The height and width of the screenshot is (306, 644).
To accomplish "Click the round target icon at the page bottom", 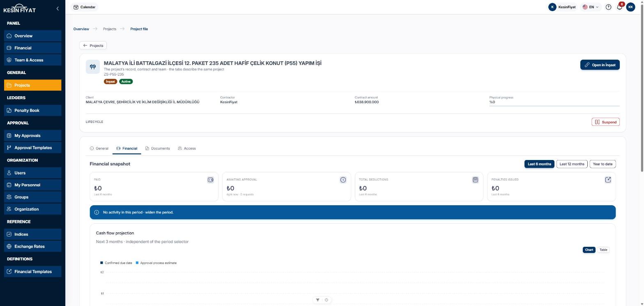I will (x=327, y=300).
